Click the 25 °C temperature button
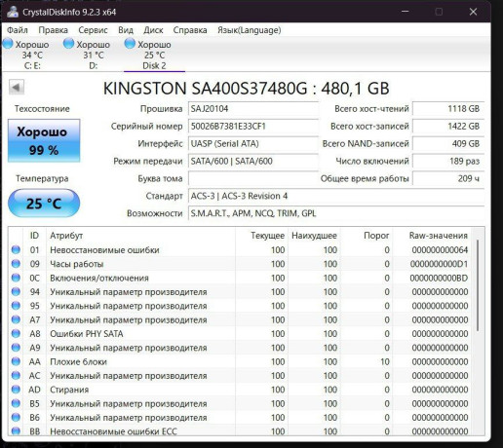Image resolution: width=503 pixels, height=448 pixels. 44,204
